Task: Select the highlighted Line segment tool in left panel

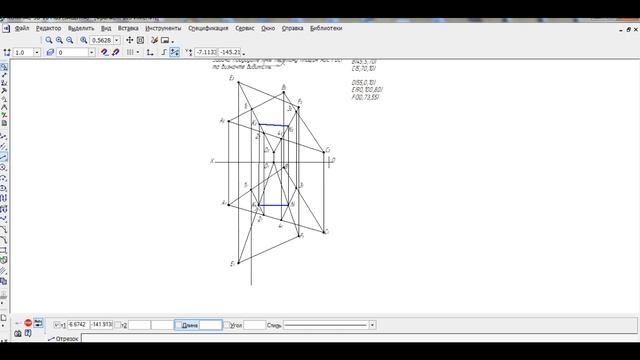Action: click(x=4, y=157)
